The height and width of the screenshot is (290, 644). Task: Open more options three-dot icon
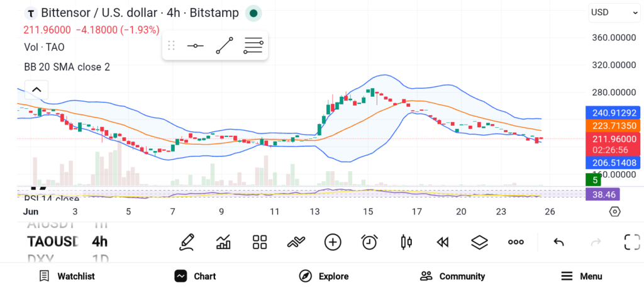(x=516, y=242)
